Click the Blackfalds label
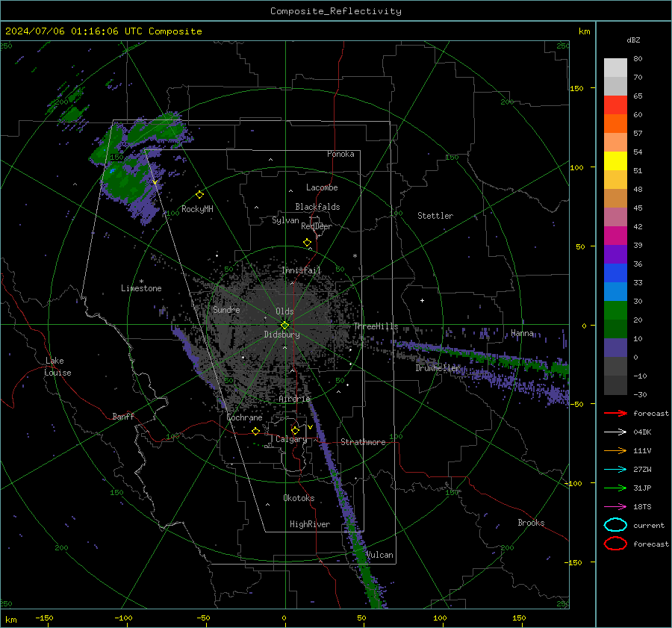Screen dimensions: 672x628 (x=317, y=207)
